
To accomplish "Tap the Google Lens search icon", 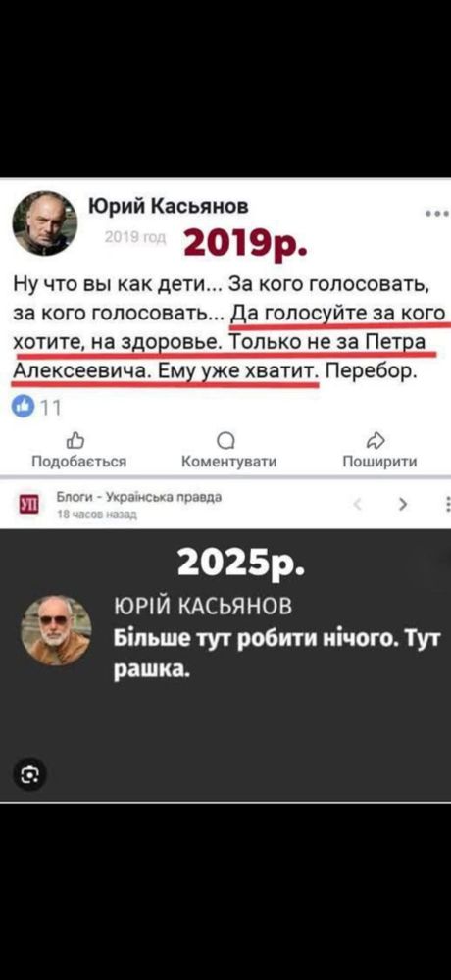I will coord(29,775).
